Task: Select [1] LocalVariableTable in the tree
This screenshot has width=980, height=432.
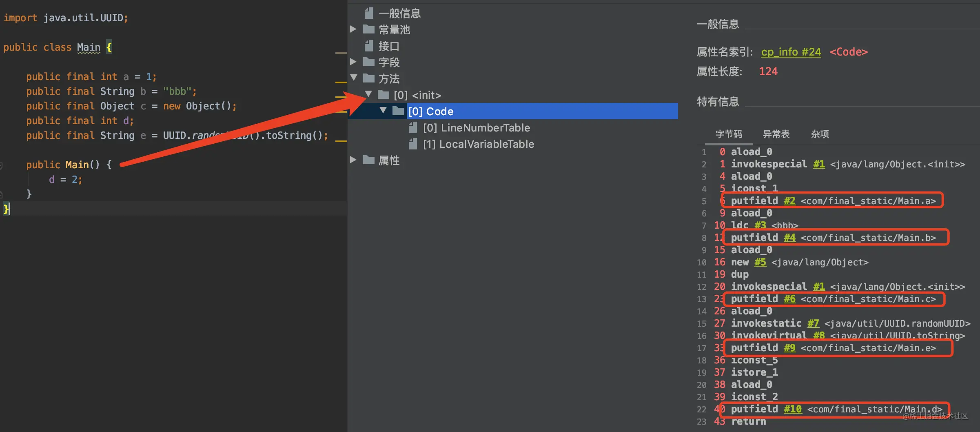Action: click(x=479, y=144)
